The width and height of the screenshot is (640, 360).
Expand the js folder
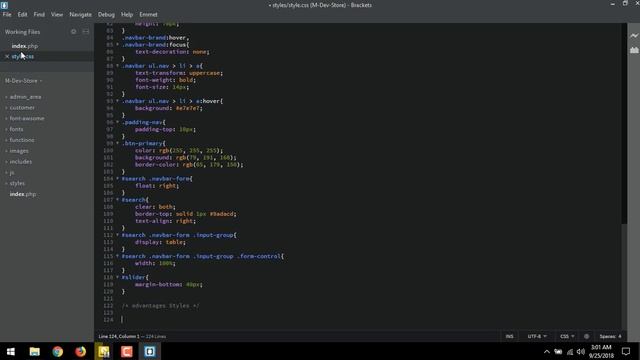[12, 172]
